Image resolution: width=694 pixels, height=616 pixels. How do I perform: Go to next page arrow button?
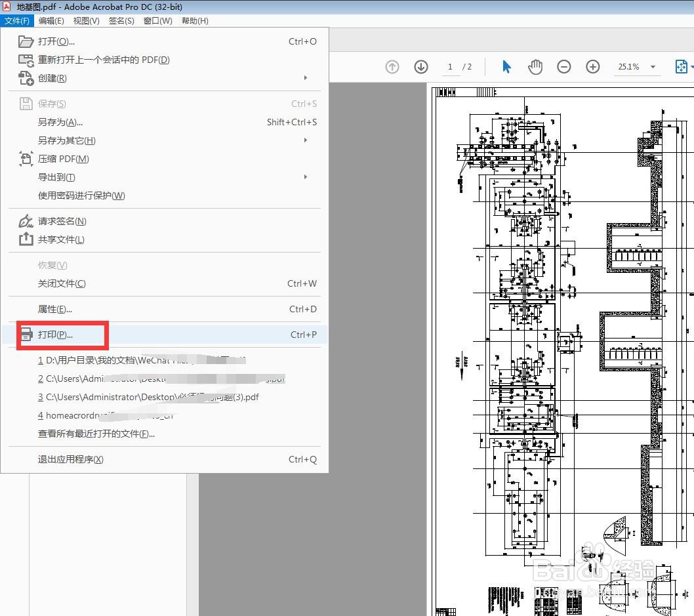coord(421,67)
